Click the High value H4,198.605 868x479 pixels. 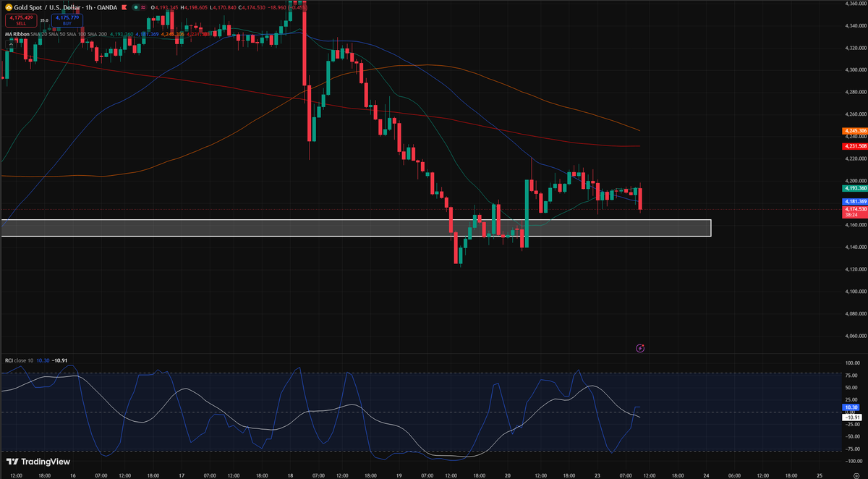(x=194, y=7)
